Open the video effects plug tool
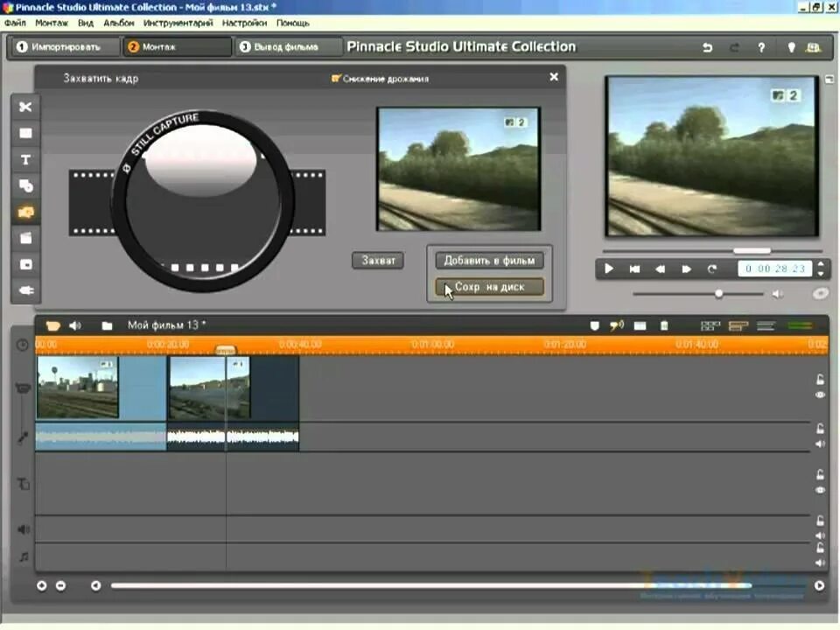The image size is (840, 630). [25, 290]
